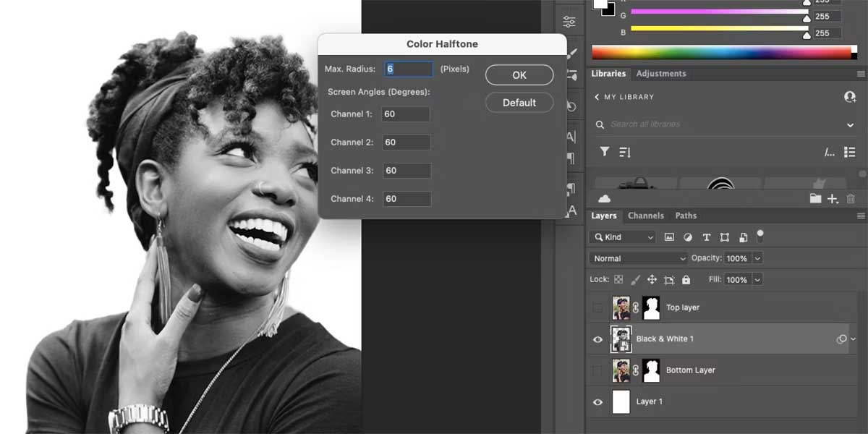
Task: Filter layers by type layers
Action: tap(706, 237)
